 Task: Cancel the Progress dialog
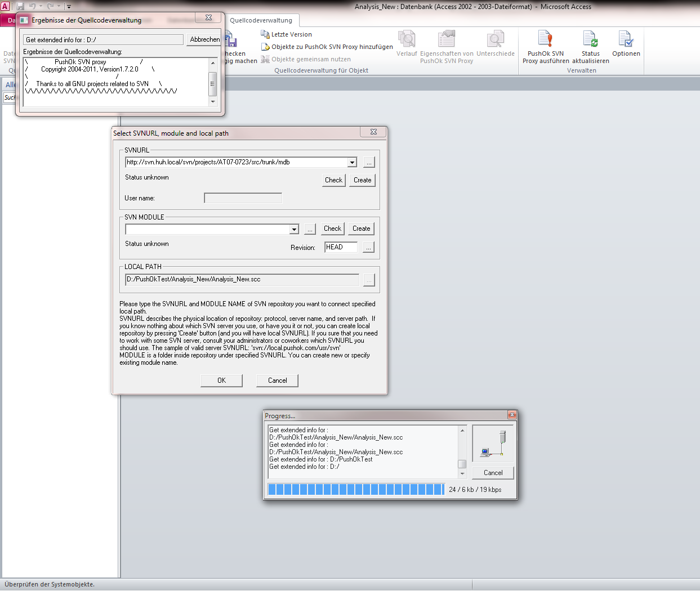(x=493, y=473)
